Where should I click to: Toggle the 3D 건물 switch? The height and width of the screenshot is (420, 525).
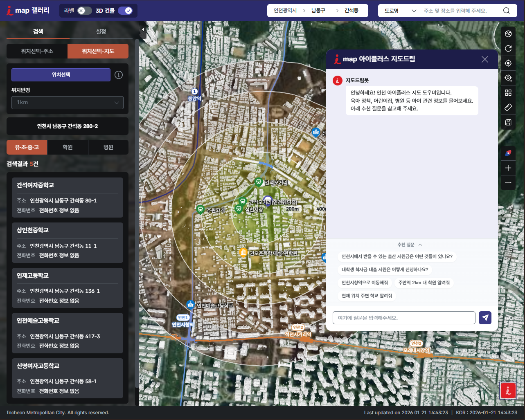[125, 11]
